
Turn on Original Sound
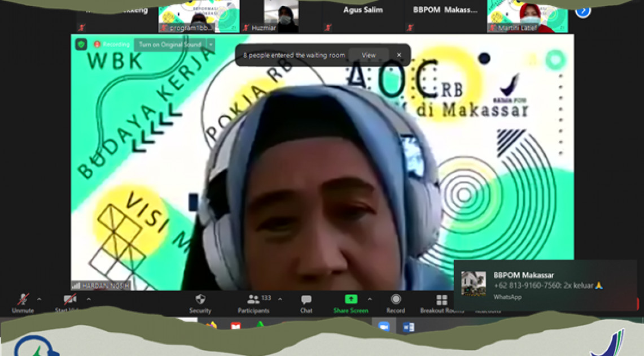(x=170, y=45)
